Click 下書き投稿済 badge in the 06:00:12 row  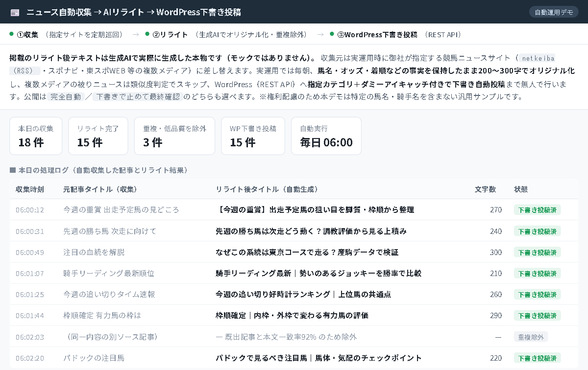coord(538,210)
